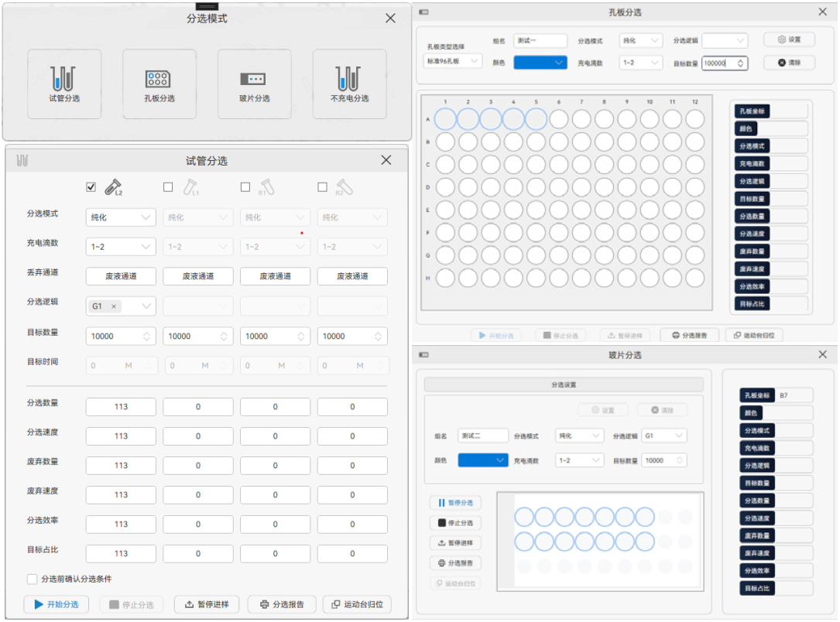
Task: Open the blue 颜色 swatch in 孔板分选
Action: point(540,63)
